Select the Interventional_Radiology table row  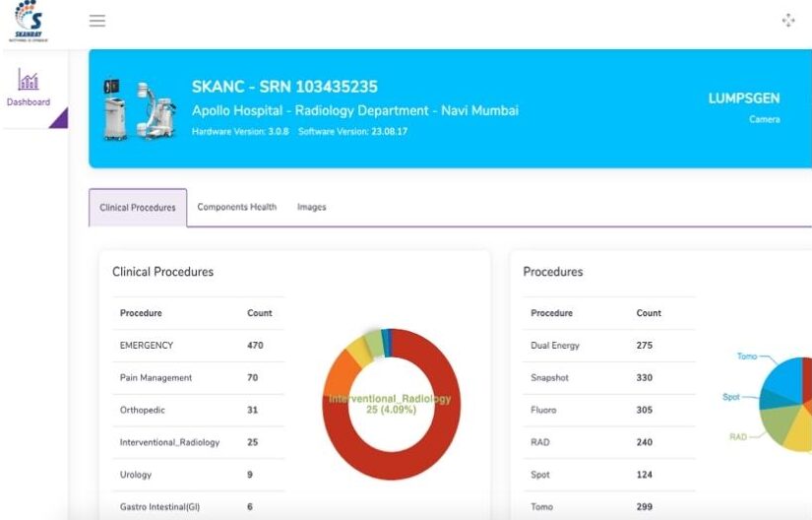tap(199, 442)
